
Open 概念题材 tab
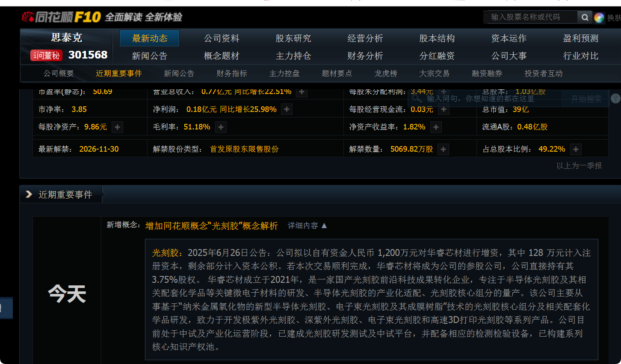click(222, 56)
